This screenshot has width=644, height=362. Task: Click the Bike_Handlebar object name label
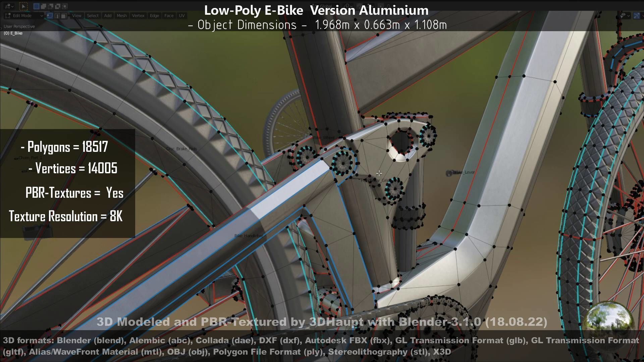tap(249, 236)
